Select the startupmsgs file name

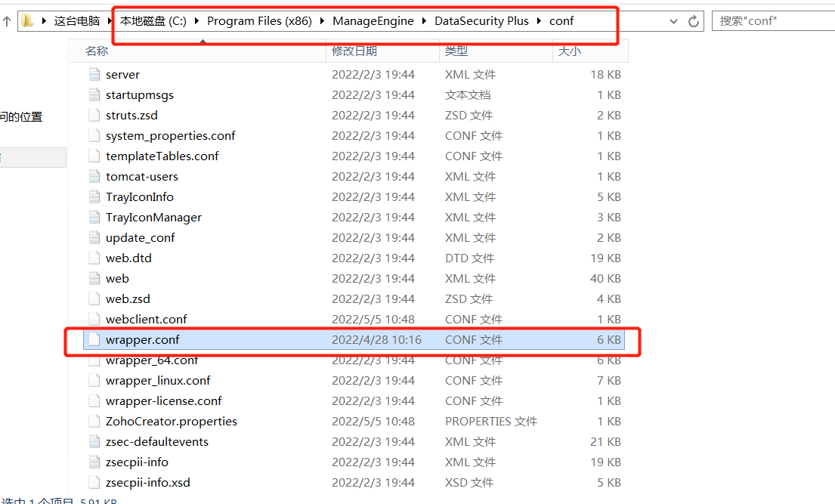click(x=140, y=95)
